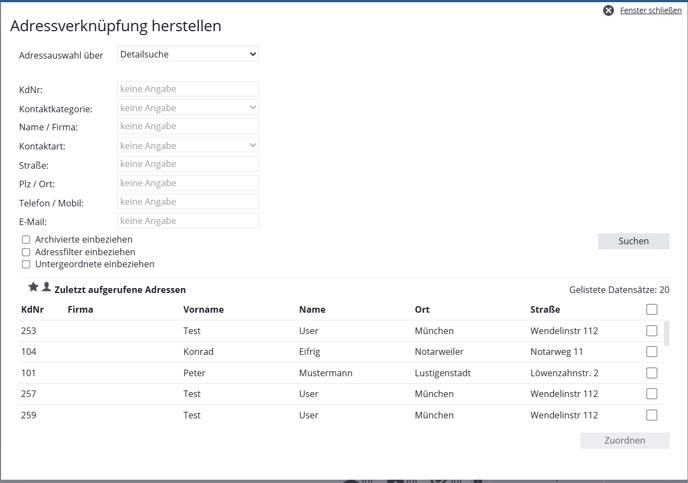Tick the checkbox for Konrad Eifrig
This screenshot has height=483, width=688.
point(652,351)
